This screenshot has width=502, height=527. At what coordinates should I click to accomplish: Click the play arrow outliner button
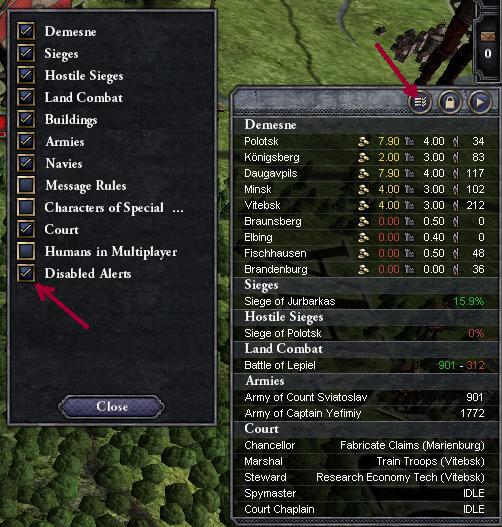pyautogui.click(x=480, y=102)
